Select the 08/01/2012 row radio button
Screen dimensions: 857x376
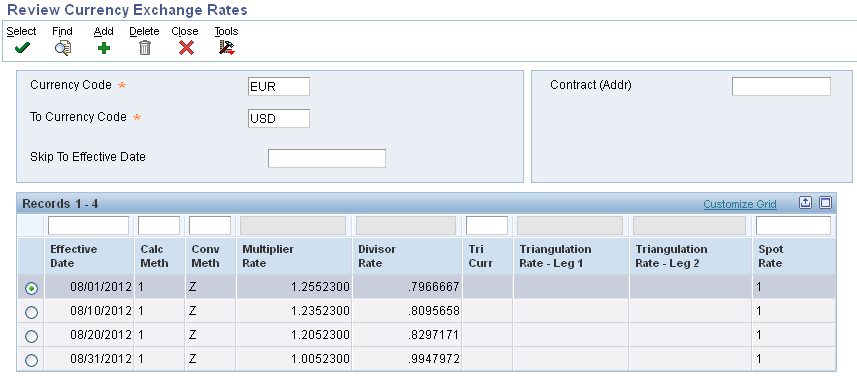pos(32,288)
